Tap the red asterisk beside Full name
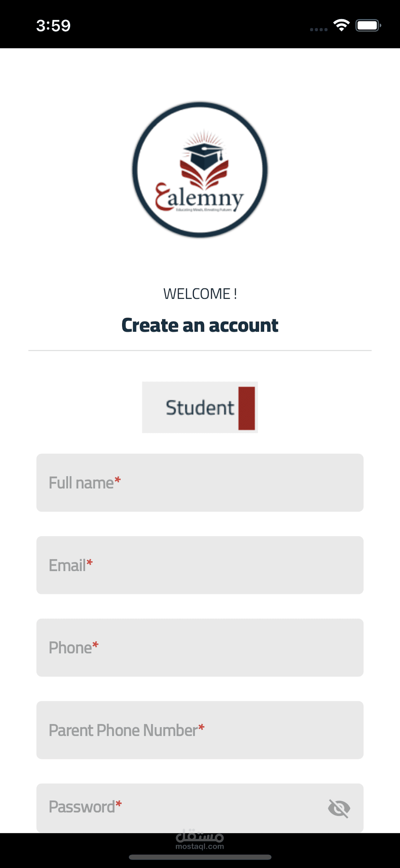The image size is (400, 868). pyautogui.click(x=118, y=480)
